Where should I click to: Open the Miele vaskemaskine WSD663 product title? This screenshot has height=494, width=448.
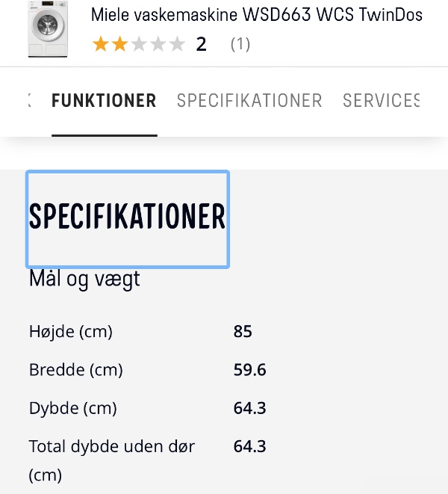click(x=256, y=15)
